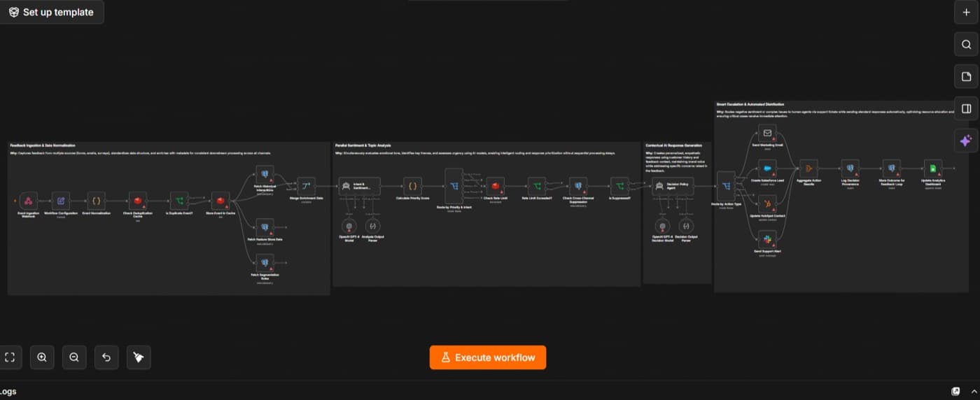Image resolution: width=980 pixels, height=400 pixels.
Task: Select the Log Decision Provenance node
Action: tap(850, 169)
